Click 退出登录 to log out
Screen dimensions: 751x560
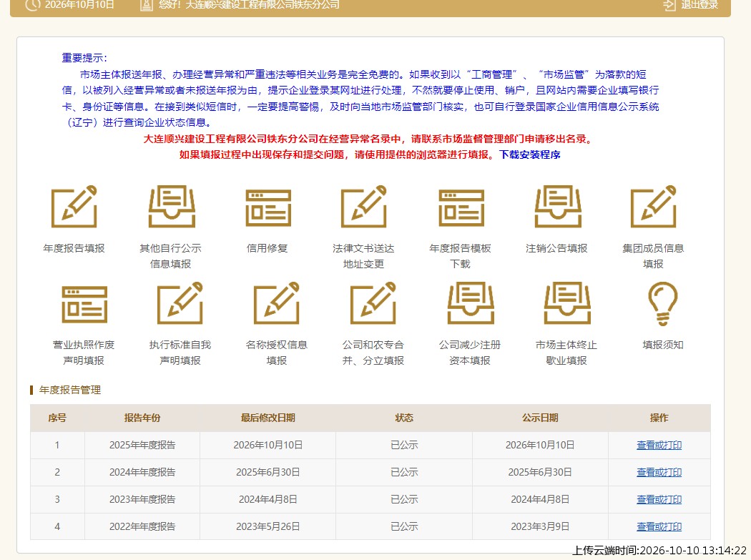[x=700, y=5]
